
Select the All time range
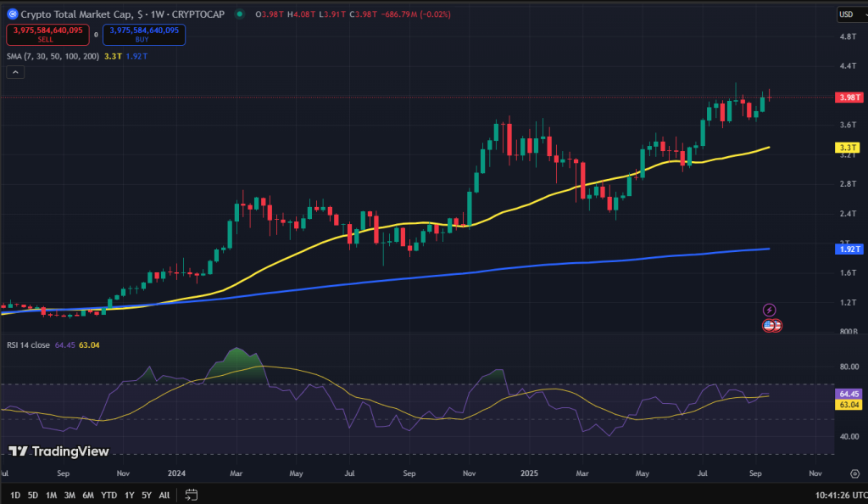point(164,496)
